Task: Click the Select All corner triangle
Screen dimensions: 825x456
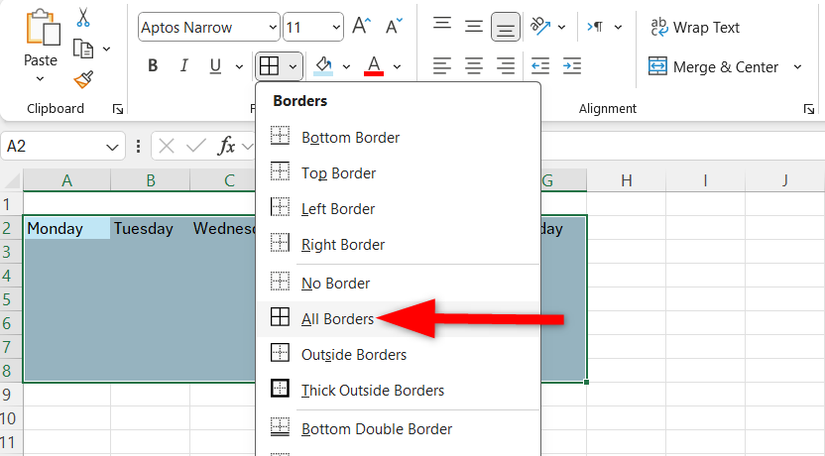Action: point(12,180)
